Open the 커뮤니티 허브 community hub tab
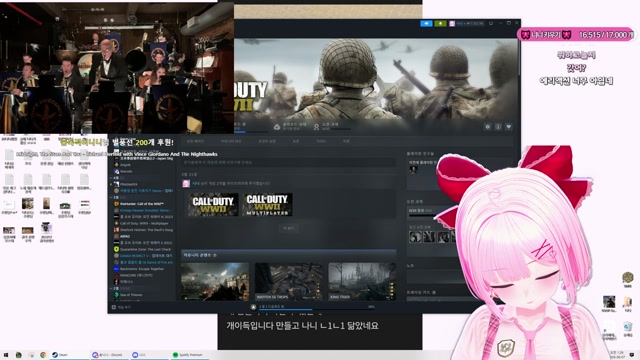 [x=231, y=141]
